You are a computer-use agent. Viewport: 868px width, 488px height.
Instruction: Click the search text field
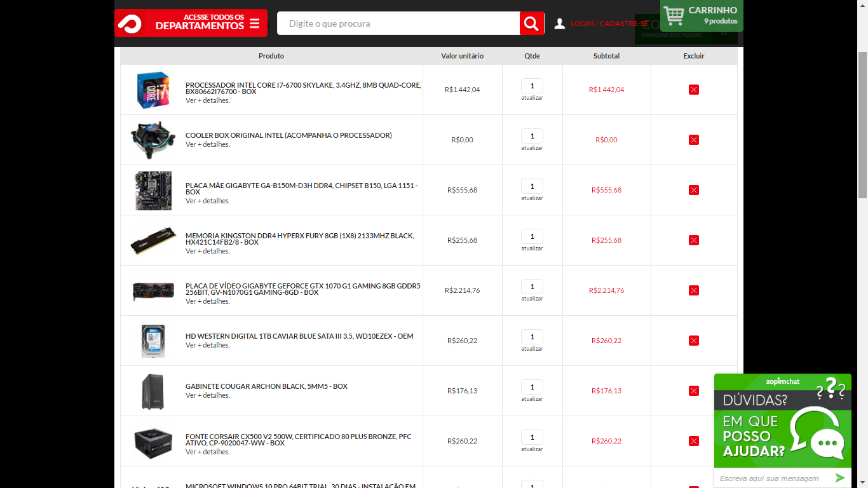(398, 24)
